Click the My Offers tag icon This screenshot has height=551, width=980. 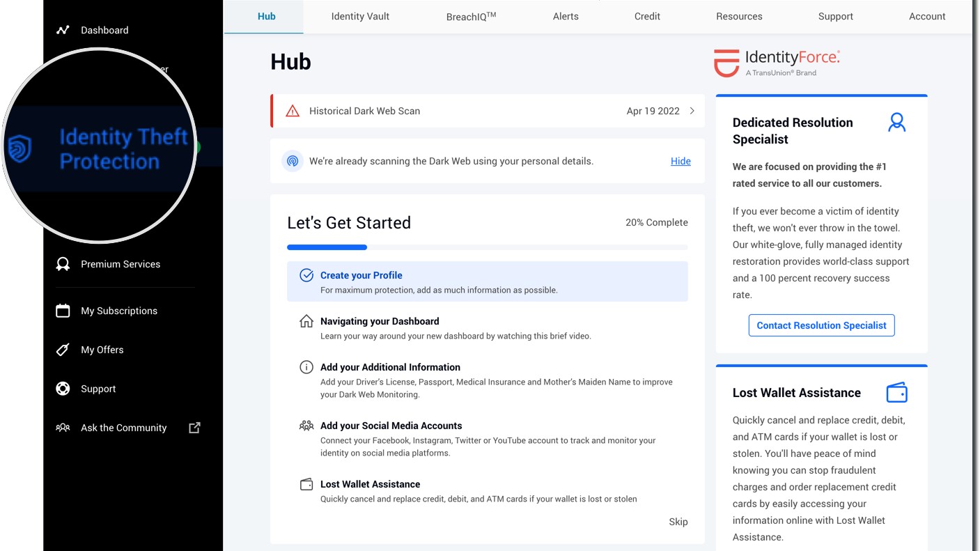click(63, 350)
